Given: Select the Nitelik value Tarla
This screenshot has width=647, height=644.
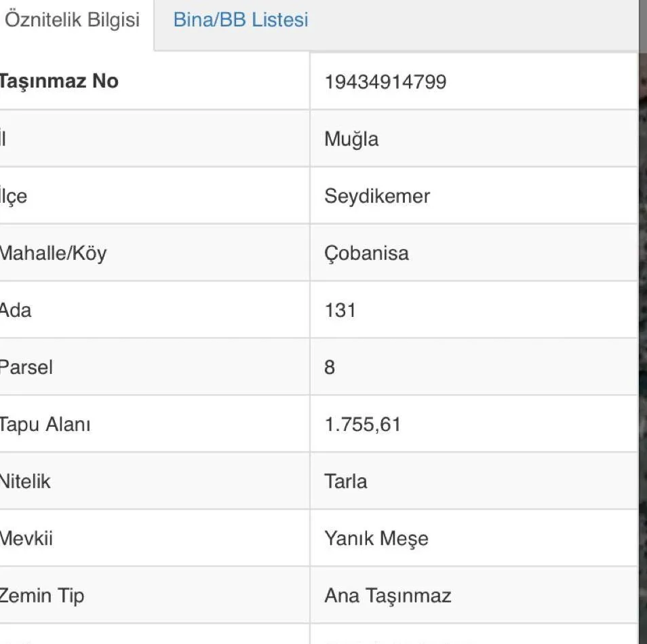Looking at the screenshot, I should pos(346,482).
